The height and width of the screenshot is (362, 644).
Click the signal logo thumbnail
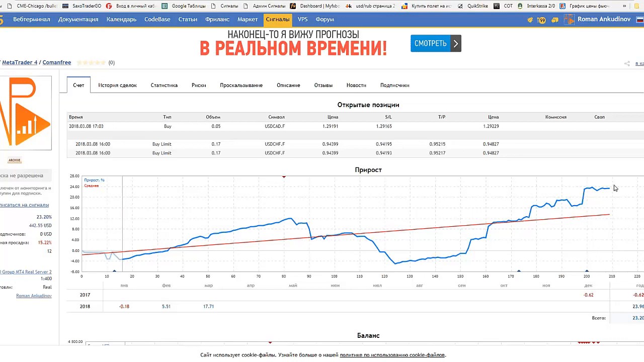(25, 113)
